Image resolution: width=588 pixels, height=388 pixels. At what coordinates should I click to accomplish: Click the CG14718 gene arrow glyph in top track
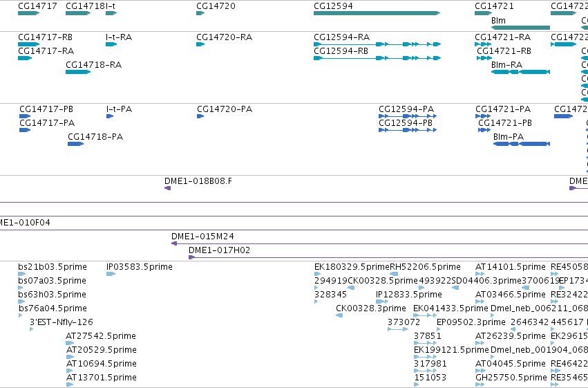tap(78, 13)
